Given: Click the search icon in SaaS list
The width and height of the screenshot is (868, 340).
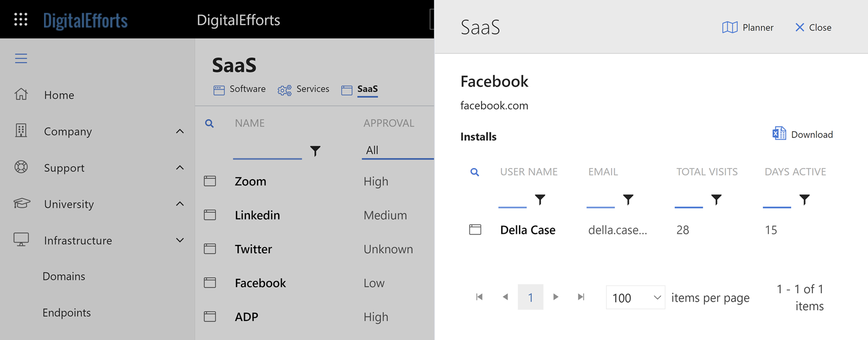Looking at the screenshot, I should (x=210, y=124).
